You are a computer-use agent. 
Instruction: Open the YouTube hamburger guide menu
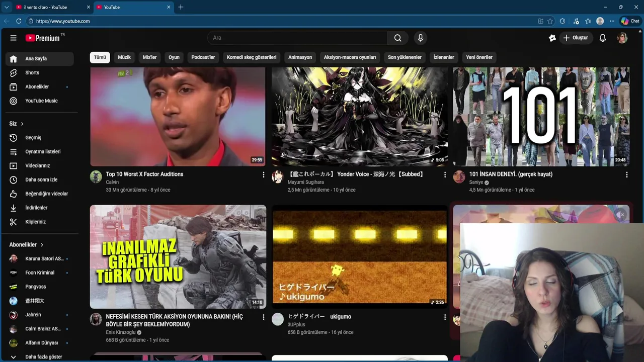coord(14,38)
